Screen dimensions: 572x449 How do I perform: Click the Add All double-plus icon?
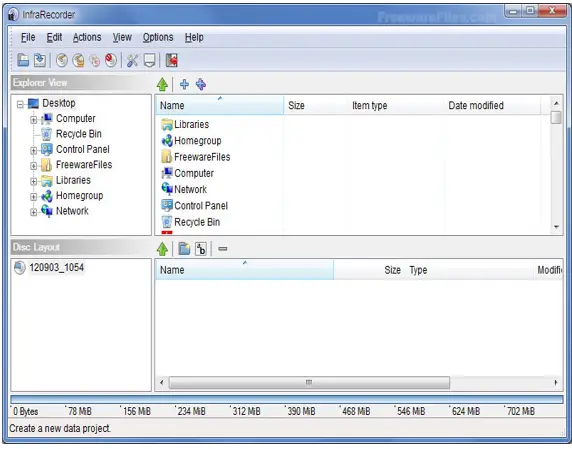point(201,84)
